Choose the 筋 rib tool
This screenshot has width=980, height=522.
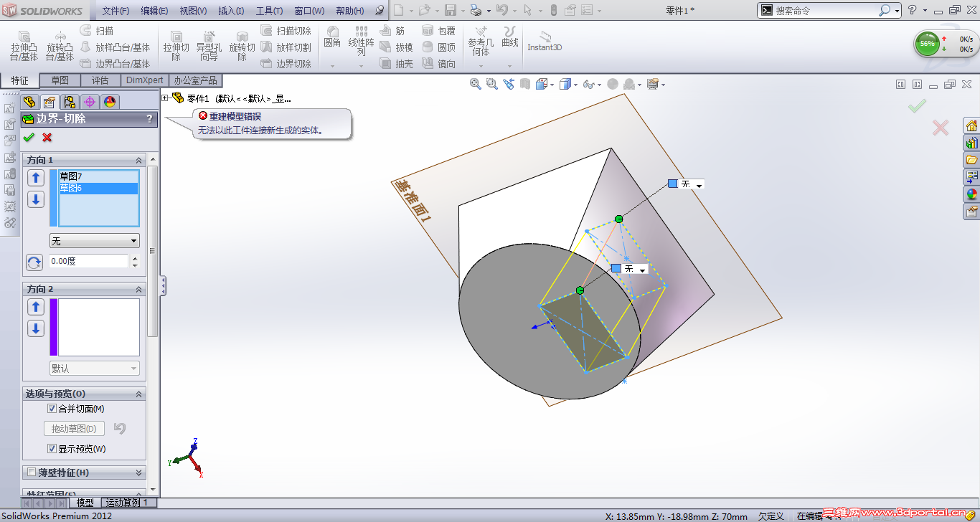click(x=392, y=31)
